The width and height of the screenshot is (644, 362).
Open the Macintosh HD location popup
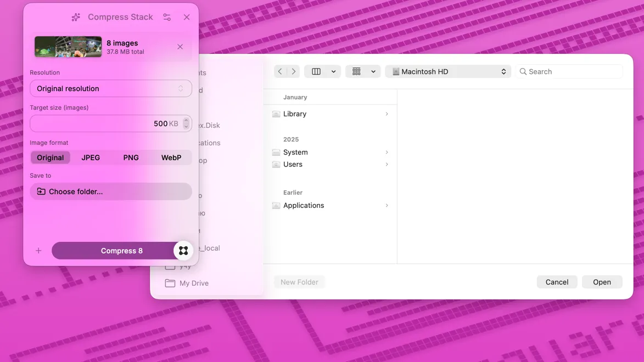(448, 71)
